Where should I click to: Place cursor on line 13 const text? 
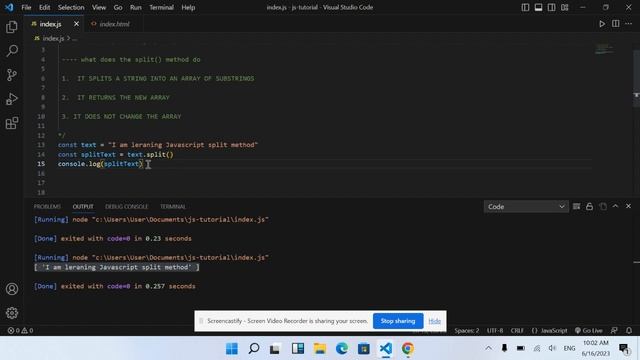pyautogui.click(x=158, y=145)
